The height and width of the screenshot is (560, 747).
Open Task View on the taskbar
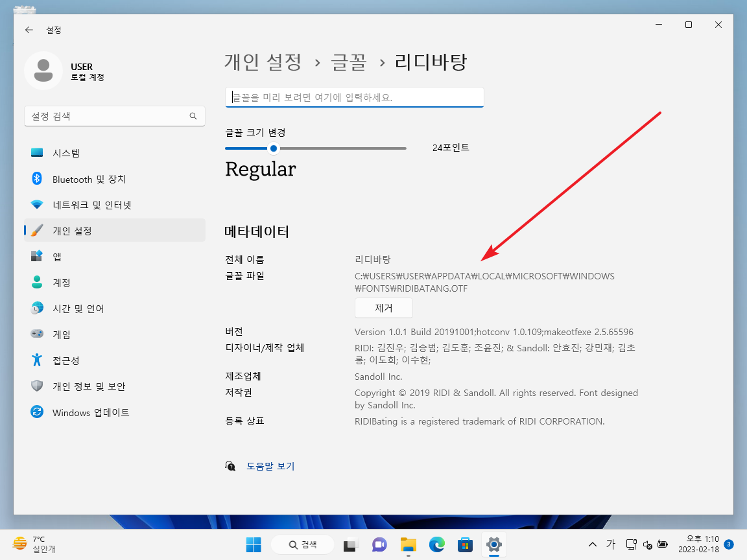(x=350, y=544)
